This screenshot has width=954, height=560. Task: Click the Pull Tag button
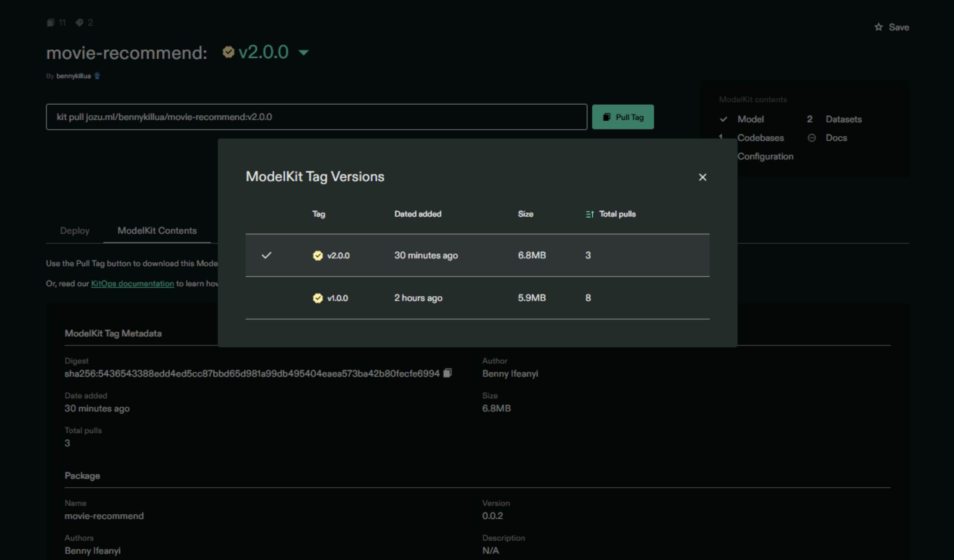tap(623, 117)
